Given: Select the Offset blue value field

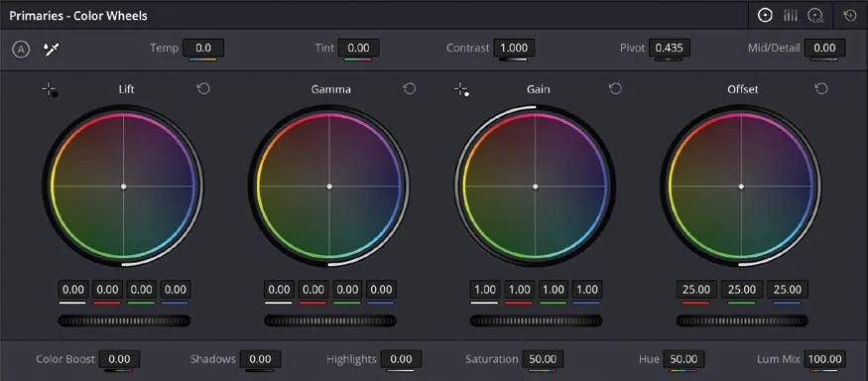Looking at the screenshot, I should click(x=788, y=289).
